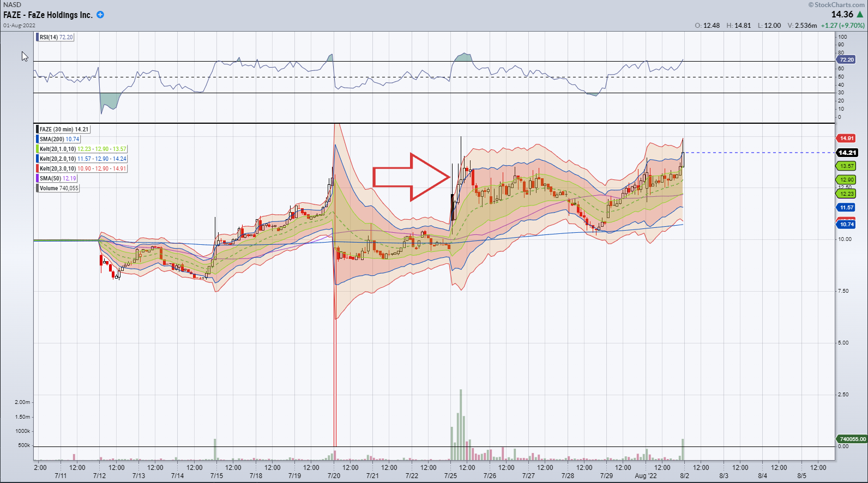Viewport: 868px width, 483px height.
Task: Click the 7.50 price axis label
Action: click(x=843, y=291)
